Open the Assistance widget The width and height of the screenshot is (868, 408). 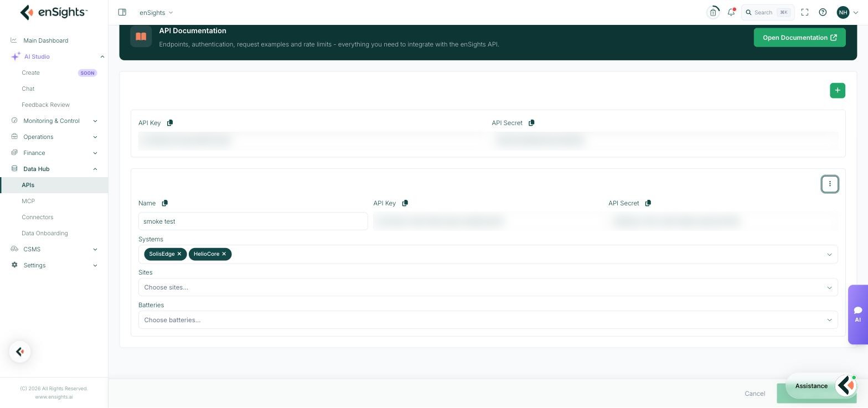(821, 386)
